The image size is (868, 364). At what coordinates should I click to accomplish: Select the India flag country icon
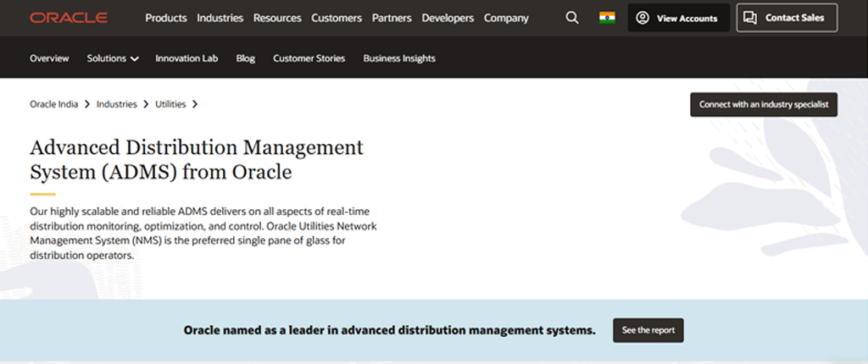click(607, 18)
